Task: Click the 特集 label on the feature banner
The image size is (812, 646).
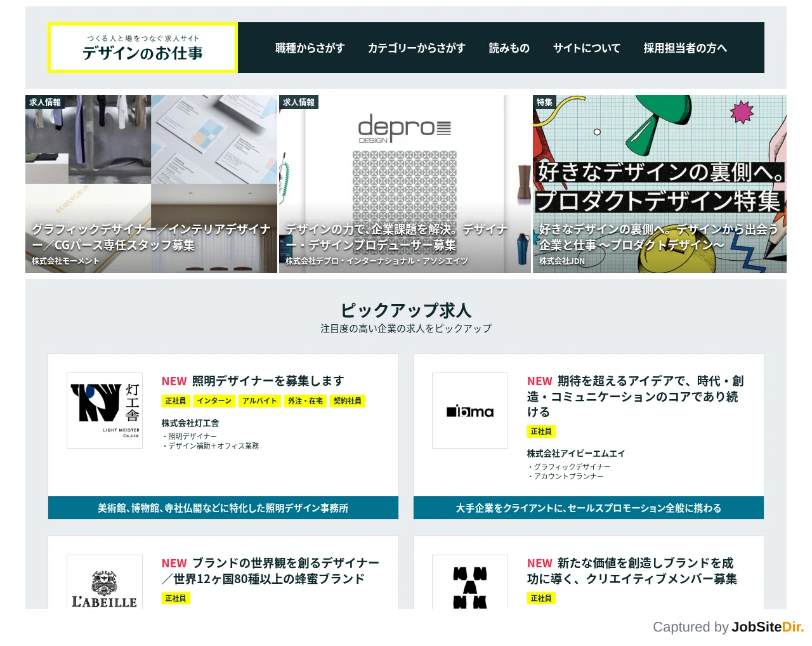Action: click(544, 102)
